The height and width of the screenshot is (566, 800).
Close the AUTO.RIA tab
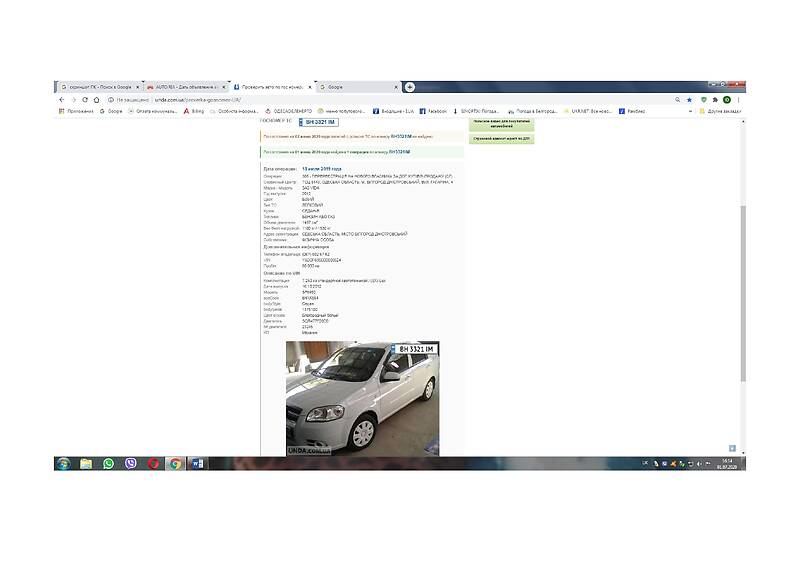(x=223, y=87)
